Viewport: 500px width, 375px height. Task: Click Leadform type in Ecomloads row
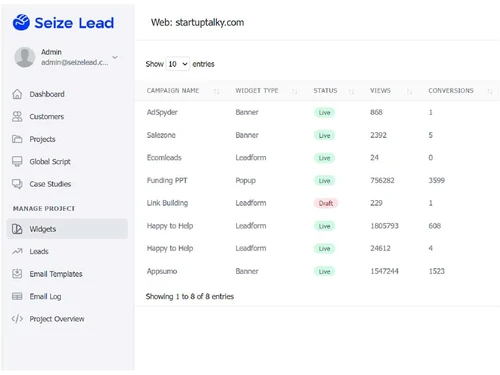point(251,158)
